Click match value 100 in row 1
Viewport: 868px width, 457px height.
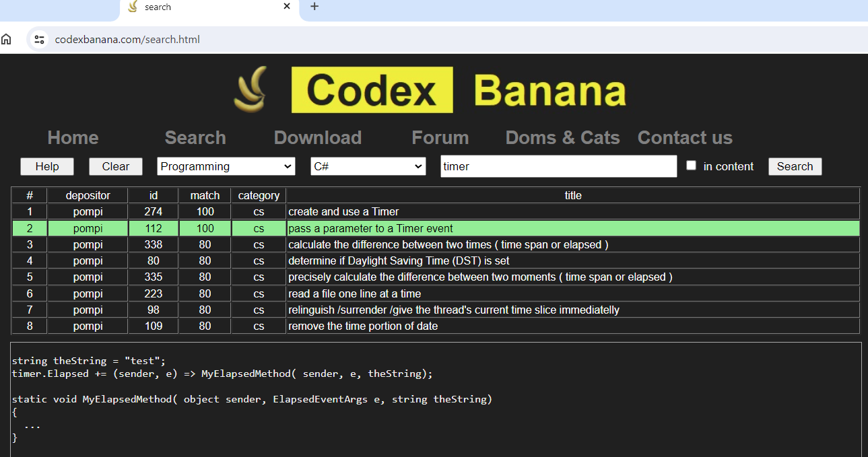pos(205,212)
